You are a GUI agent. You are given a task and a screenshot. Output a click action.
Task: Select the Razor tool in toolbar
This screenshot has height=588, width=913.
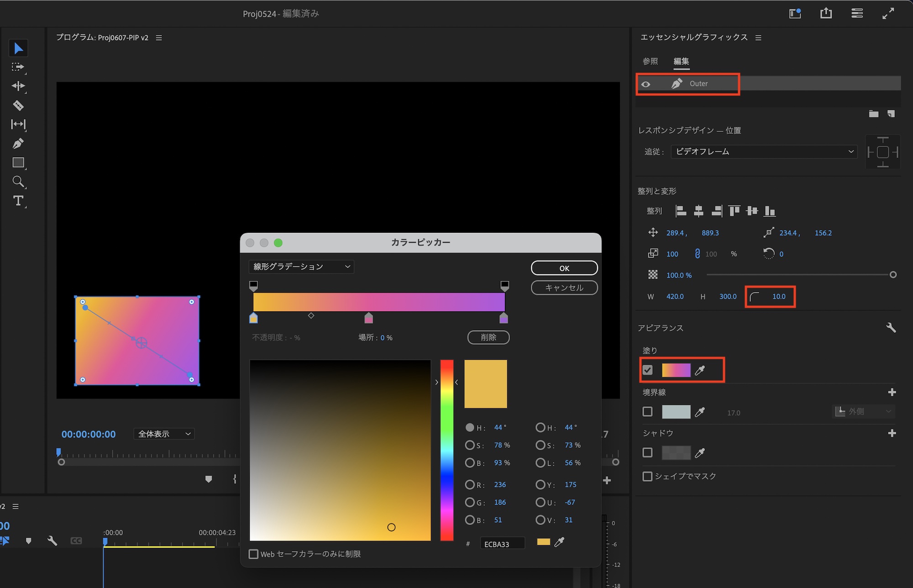[x=18, y=105]
